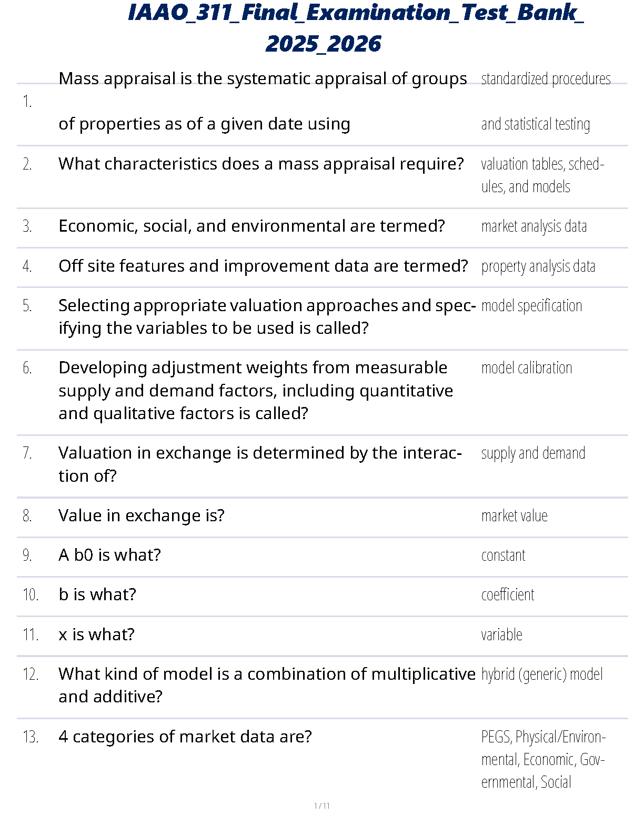Image resolution: width=644 pixels, height=834 pixels.
Task: Click question number 1
Action: click(x=27, y=102)
